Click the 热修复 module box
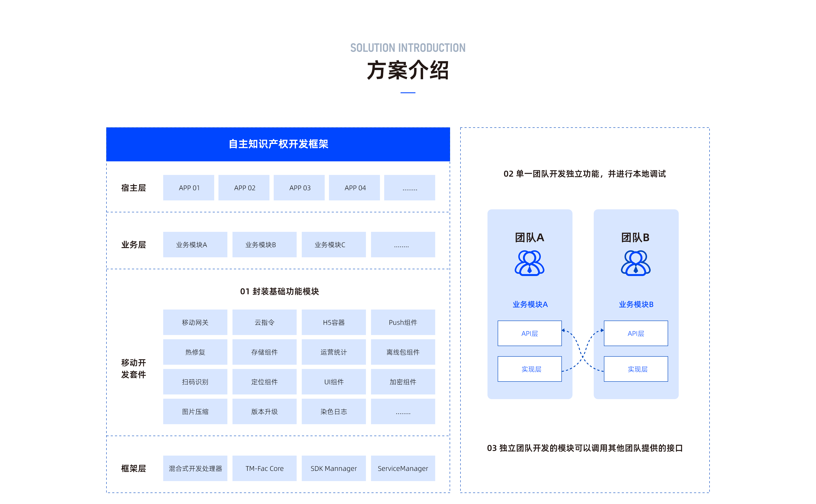The height and width of the screenshot is (504, 816). (195, 352)
